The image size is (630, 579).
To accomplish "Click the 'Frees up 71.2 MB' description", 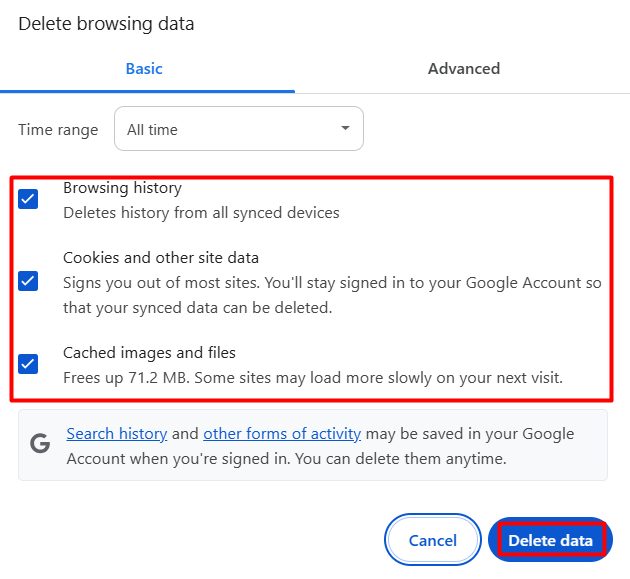I will [313, 378].
